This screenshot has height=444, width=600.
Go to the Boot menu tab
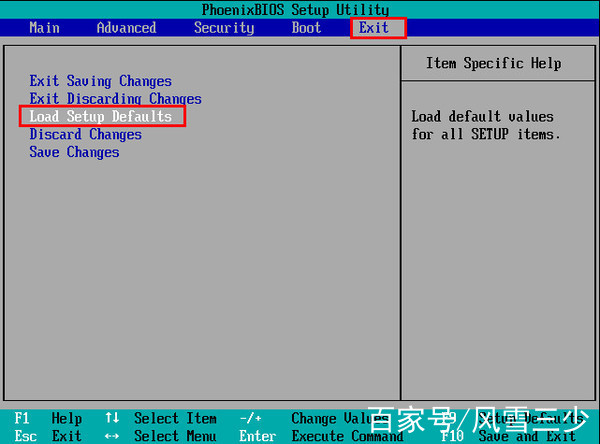coord(306,28)
